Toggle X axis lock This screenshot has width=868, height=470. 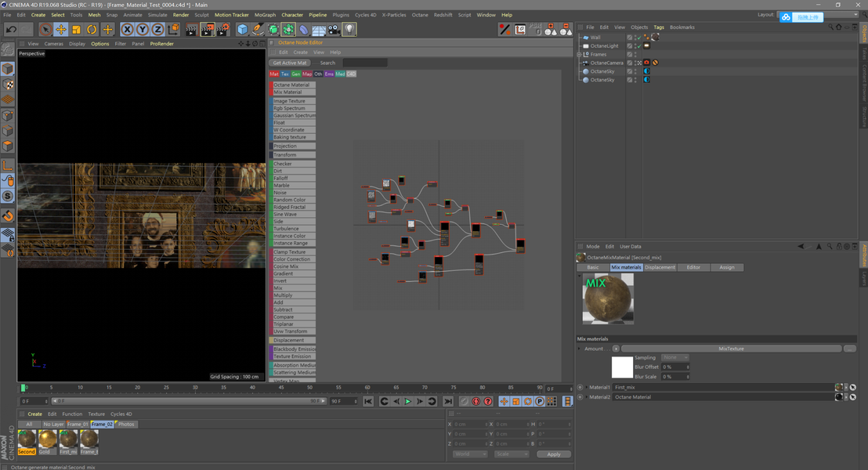[x=128, y=29]
